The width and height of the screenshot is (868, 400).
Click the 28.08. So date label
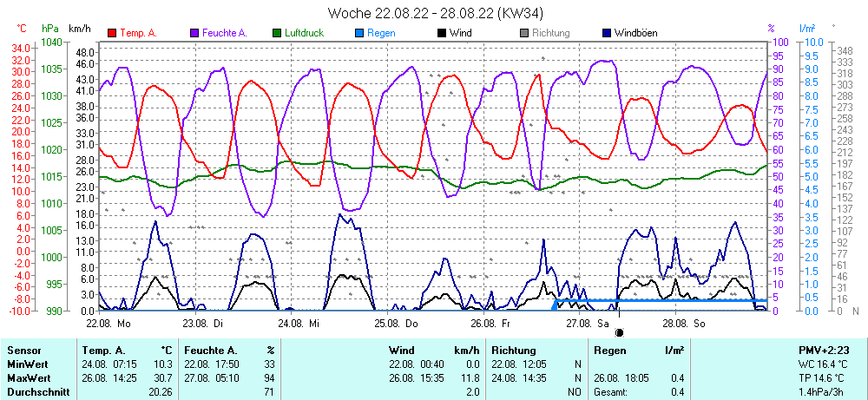point(684,323)
